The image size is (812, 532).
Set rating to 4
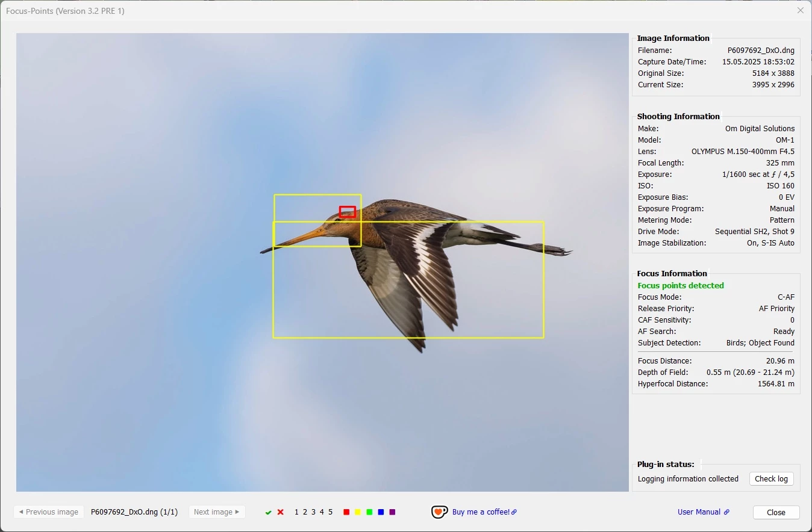(x=322, y=512)
